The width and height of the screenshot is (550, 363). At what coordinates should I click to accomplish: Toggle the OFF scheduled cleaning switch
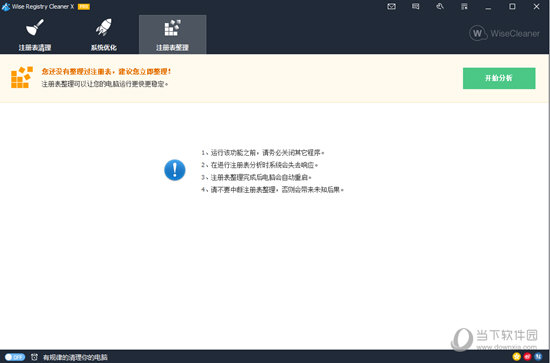pyautogui.click(x=15, y=357)
